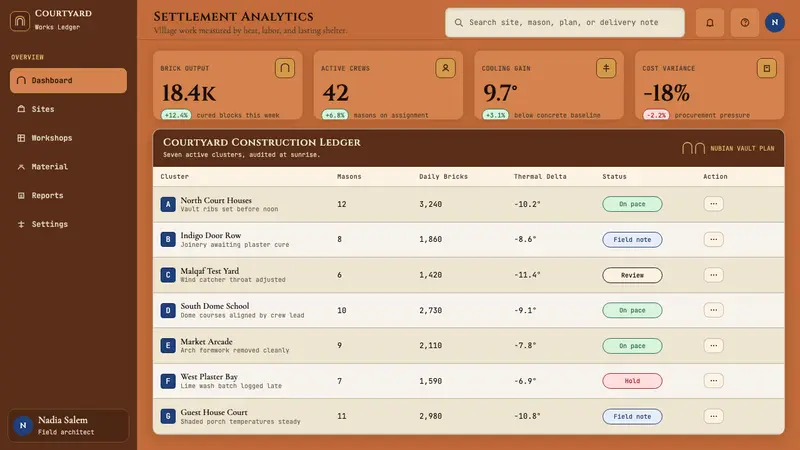
Task: Click the Sites building icon
Action: [x=21, y=109]
